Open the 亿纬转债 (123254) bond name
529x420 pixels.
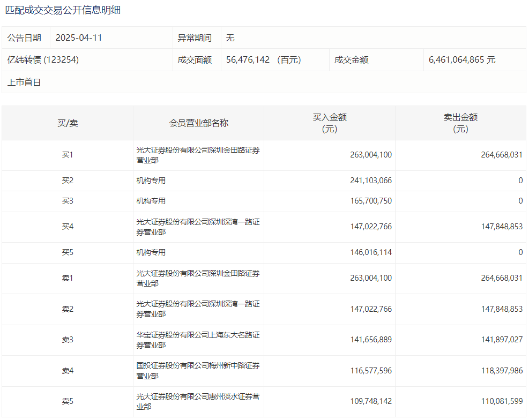43,60
